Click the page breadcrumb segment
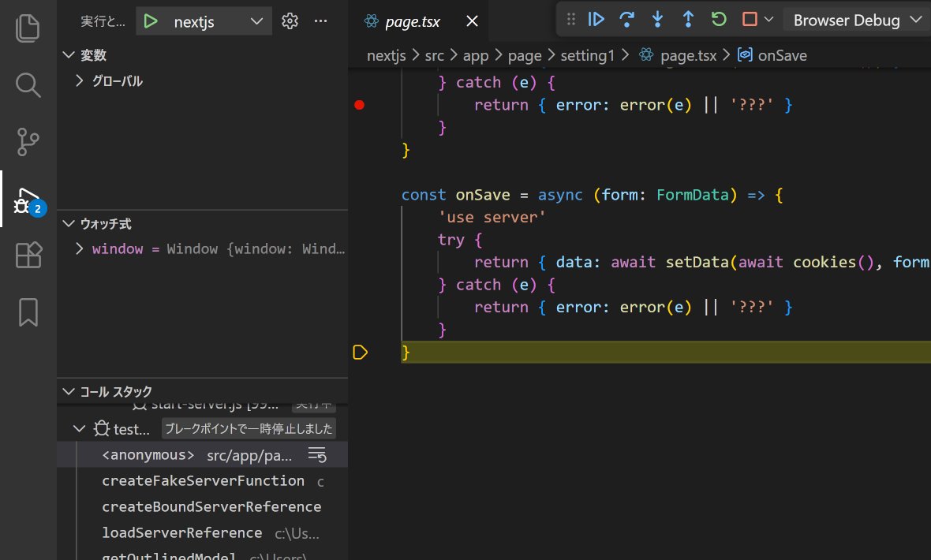Screen dimensions: 931x560 tap(525, 56)
